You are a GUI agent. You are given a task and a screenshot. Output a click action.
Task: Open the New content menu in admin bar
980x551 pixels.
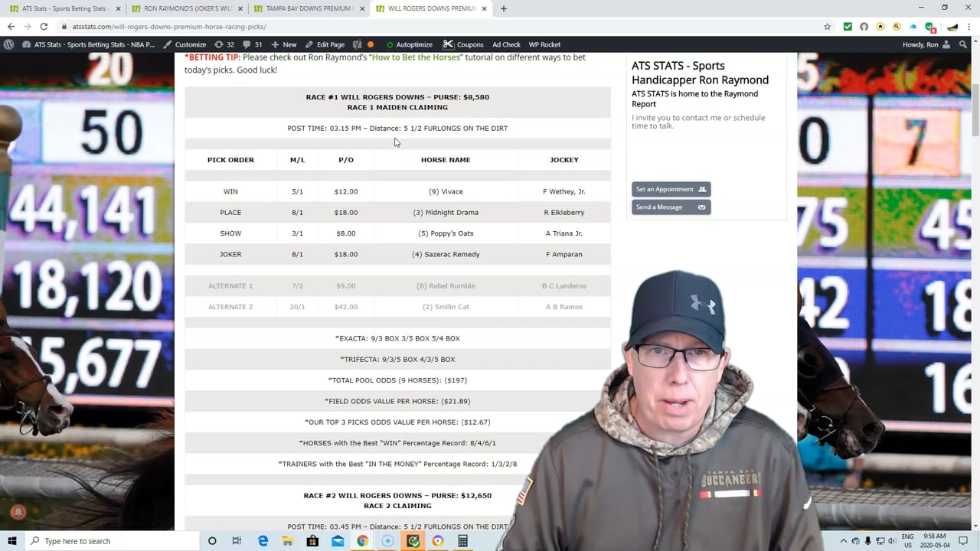click(284, 44)
